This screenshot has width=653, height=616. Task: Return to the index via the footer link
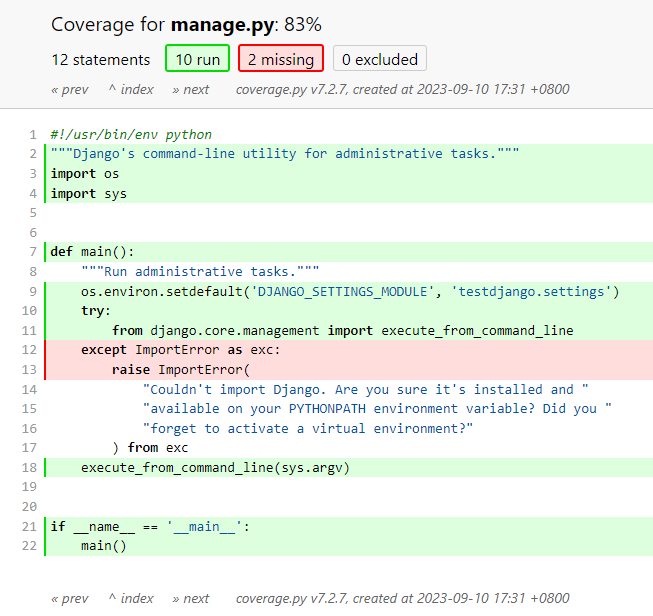pos(131,599)
